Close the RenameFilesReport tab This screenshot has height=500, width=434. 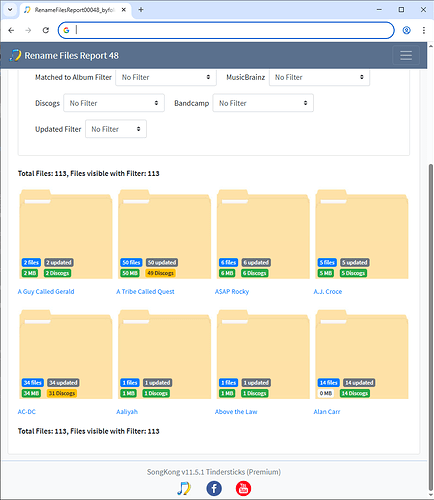click(x=124, y=10)
